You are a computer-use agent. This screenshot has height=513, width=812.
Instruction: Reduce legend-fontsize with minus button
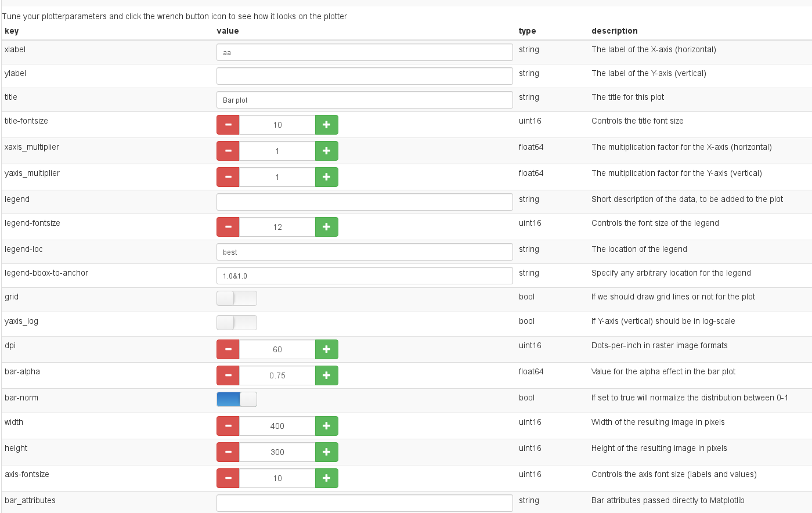click(228, 227)
